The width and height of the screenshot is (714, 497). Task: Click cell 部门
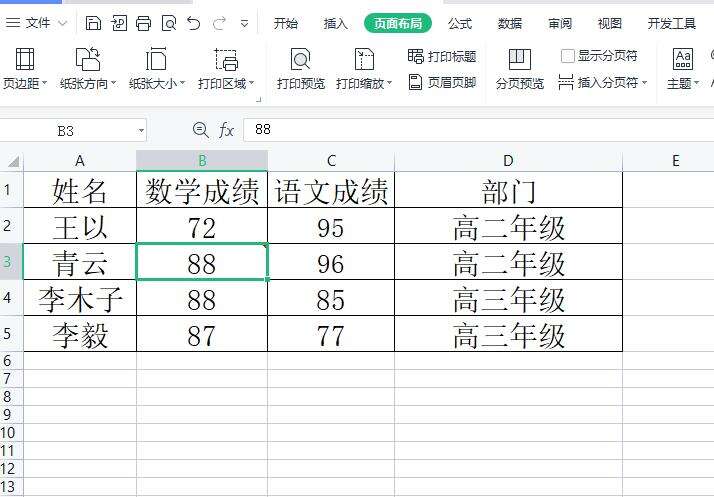508,190
